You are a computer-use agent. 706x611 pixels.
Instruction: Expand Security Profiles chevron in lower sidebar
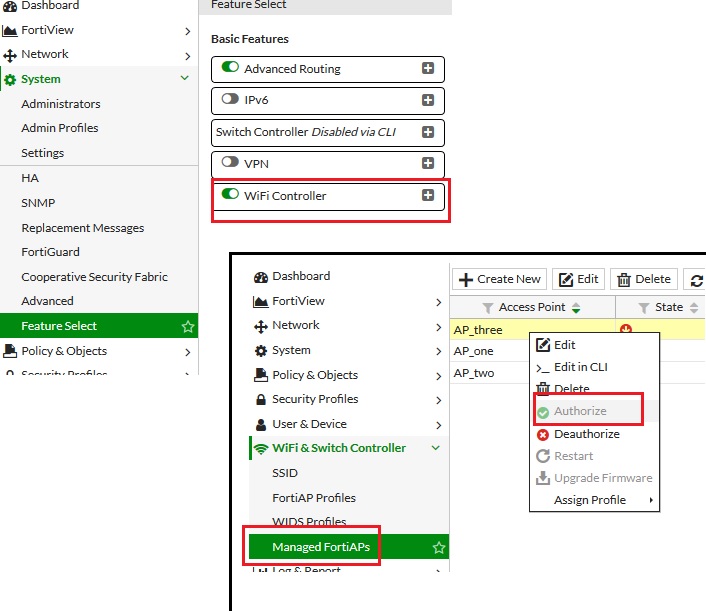(x=439, y=400)
